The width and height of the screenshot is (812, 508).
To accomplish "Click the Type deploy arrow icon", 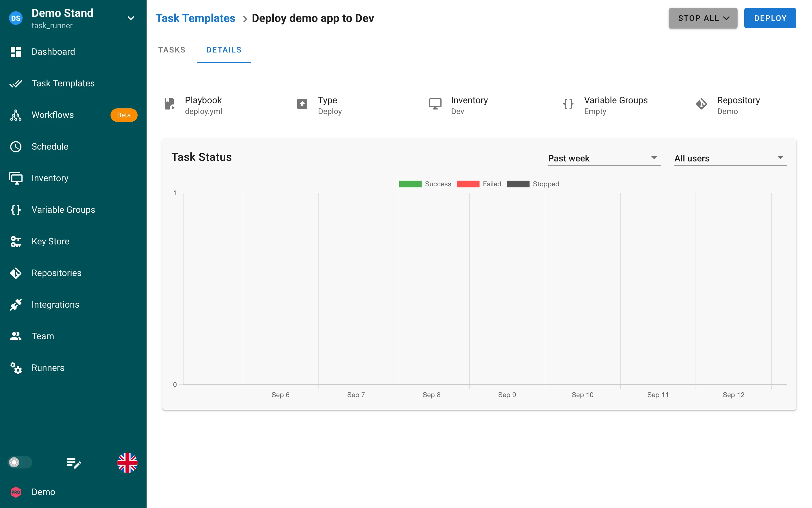I will [302, 104].
